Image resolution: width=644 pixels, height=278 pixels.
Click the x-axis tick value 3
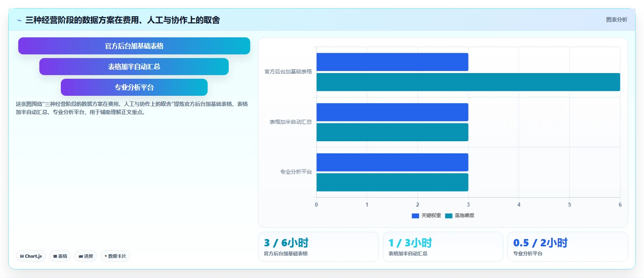pos(468,205)
